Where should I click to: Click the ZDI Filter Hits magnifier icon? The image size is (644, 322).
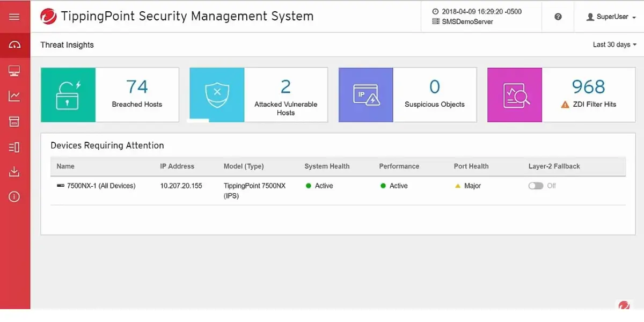click(x=515, y=94)
